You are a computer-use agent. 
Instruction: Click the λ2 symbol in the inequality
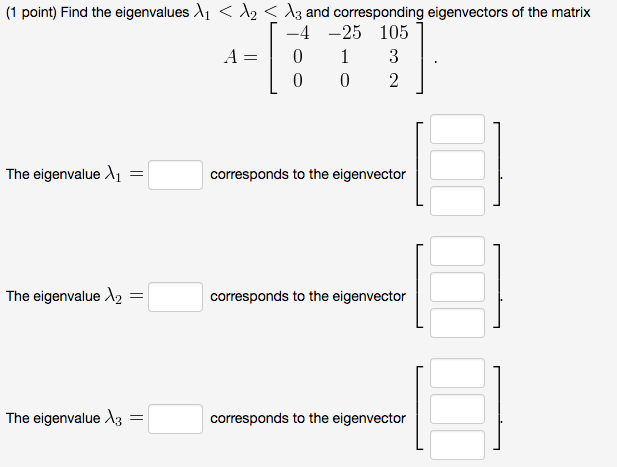248,13
